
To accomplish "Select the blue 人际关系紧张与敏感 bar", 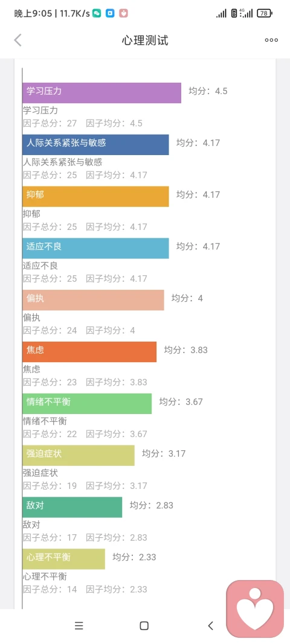I will tap(96, 145).
